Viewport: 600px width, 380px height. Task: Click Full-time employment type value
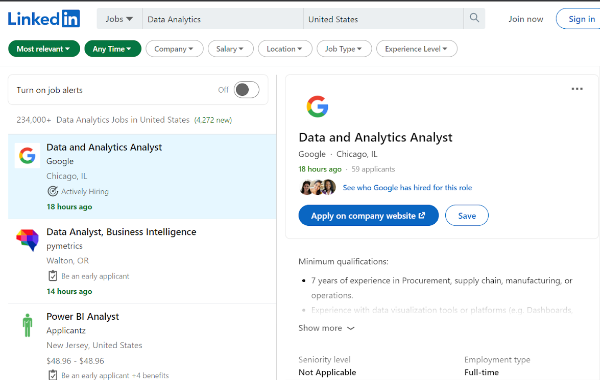click(481, 372)
